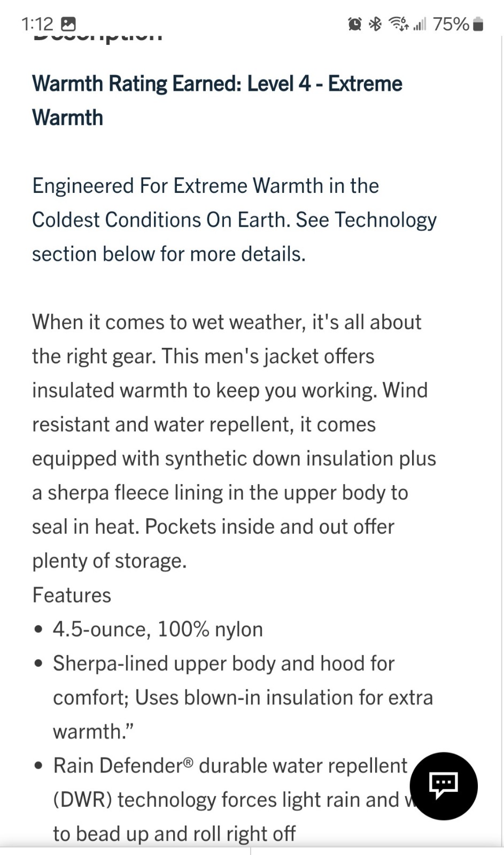Click 'Pockets inside and out offer' sentence
The width and height of the screenshot is (504, 855).
tap(213, 543)
